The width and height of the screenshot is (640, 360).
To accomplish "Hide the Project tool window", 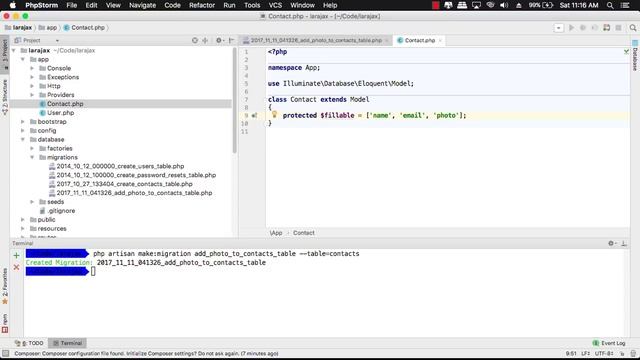I will point(231,40).
